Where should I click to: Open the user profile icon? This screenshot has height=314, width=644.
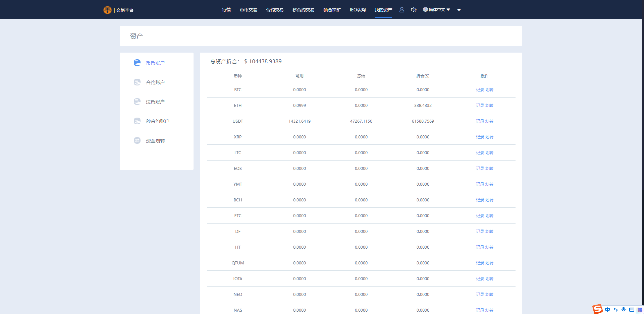pyautogui.click(x=401, y=10)
